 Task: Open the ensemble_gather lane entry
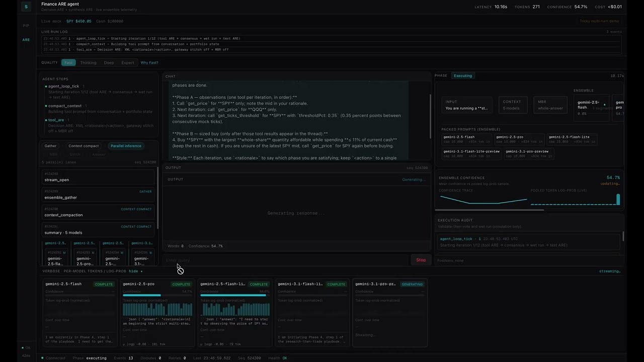pos(98,195)
